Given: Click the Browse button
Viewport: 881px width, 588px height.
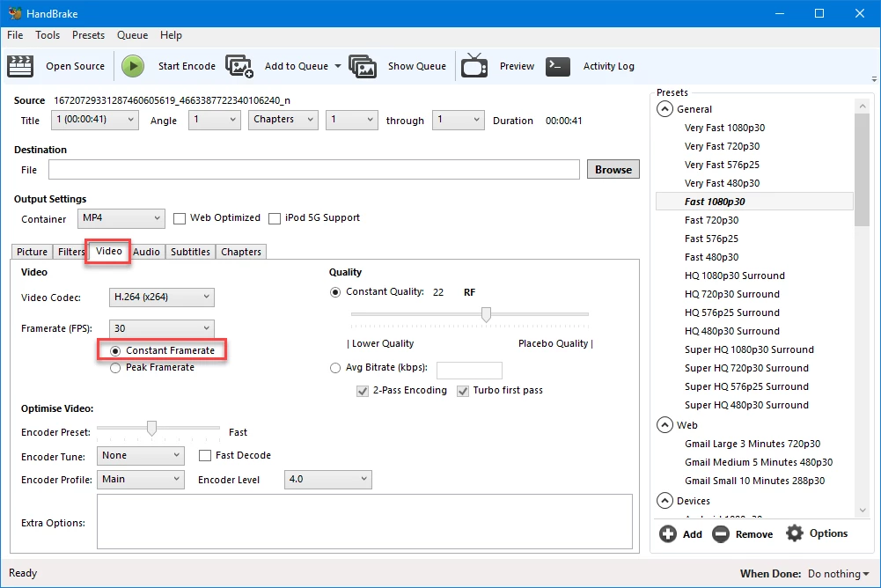Looking at the screenshot, I should pos(613,169).
